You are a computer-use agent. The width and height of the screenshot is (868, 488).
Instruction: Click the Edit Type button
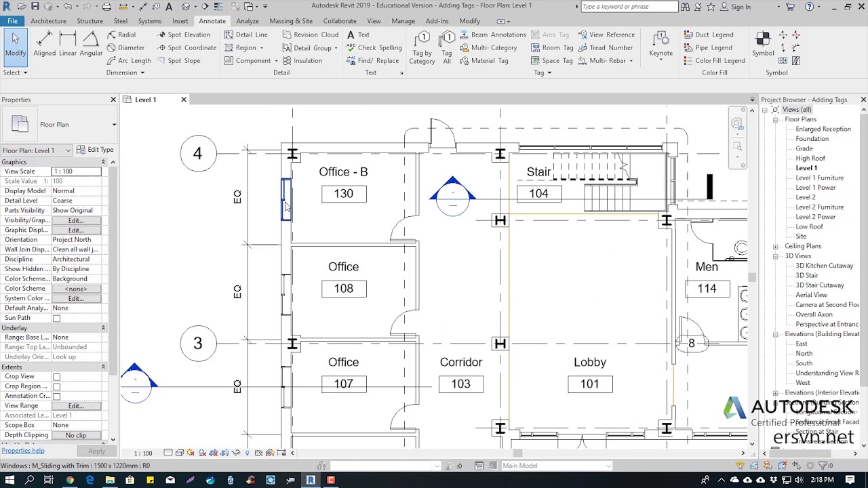click(95, 150)
